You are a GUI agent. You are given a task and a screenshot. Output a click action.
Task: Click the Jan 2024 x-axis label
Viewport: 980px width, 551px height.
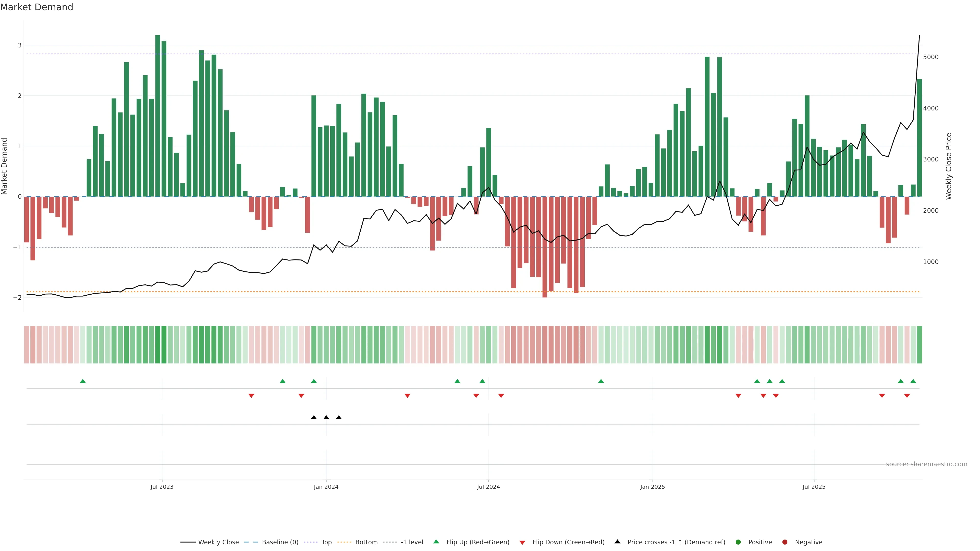click(x=326, y=487)
